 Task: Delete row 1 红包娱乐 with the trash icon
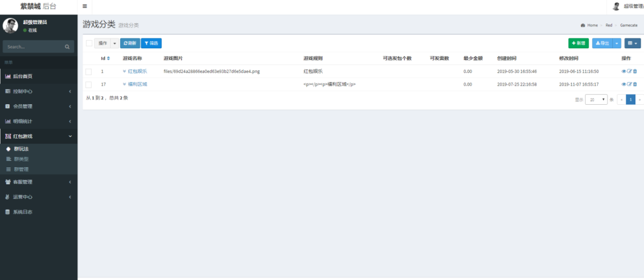tap(635, 71)
